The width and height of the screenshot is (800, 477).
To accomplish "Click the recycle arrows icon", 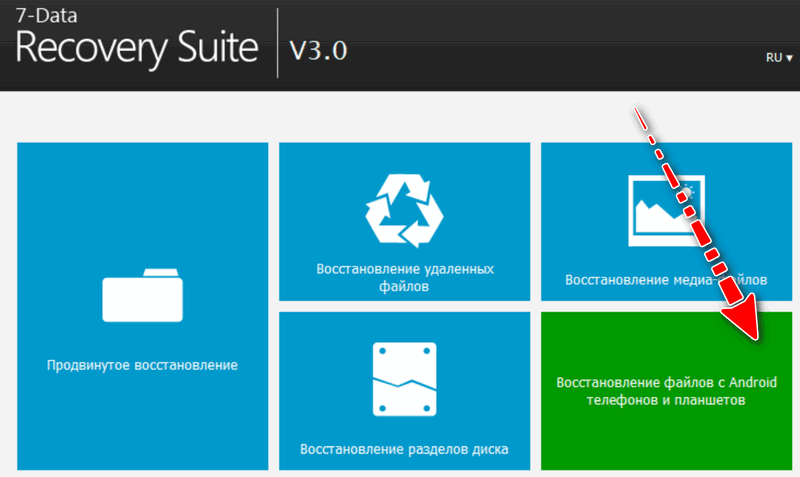I will (x=405, y=211).
